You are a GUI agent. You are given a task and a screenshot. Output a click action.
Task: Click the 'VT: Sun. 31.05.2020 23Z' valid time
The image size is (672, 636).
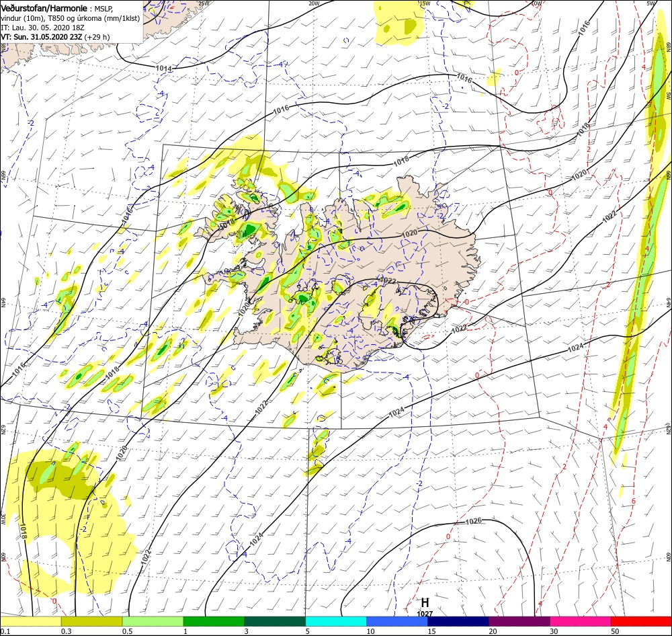(42, 37)
